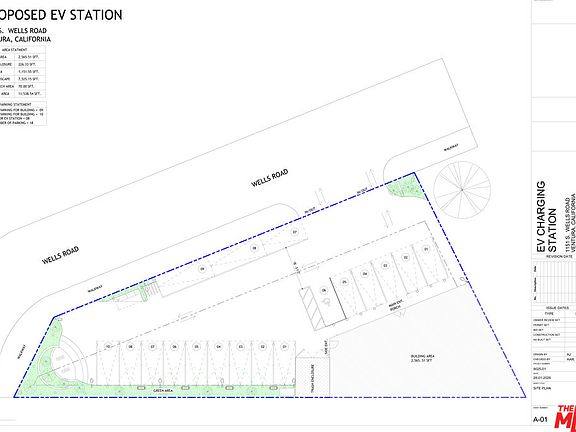Image resolution: width=576 pixels, height=432 pixels.
Task: Click the Proposed EV Station title
Action: click(61, 15)
